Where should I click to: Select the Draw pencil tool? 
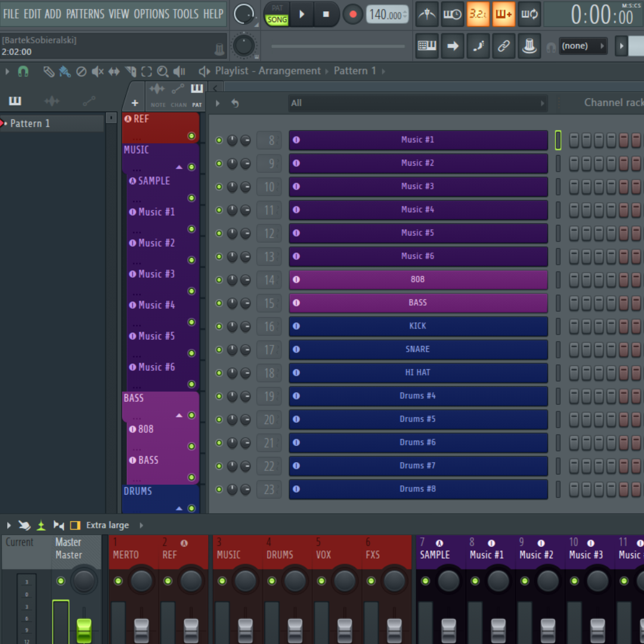(49, 72)
